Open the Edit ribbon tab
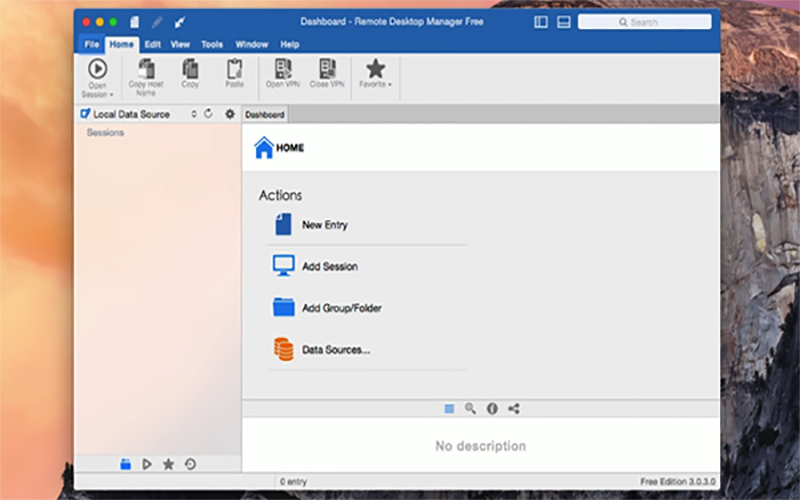This screenshot has height=500, width=800. coord(153,44)
